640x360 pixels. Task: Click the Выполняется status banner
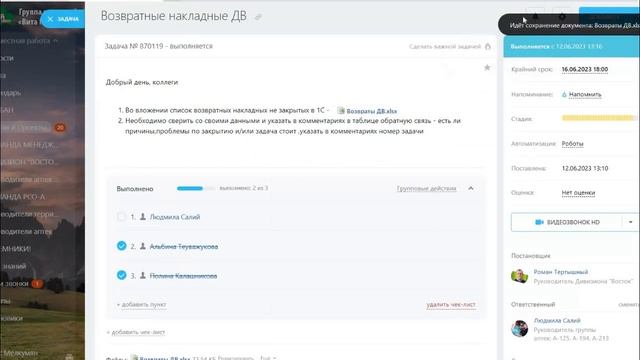(x=571, y=47)
